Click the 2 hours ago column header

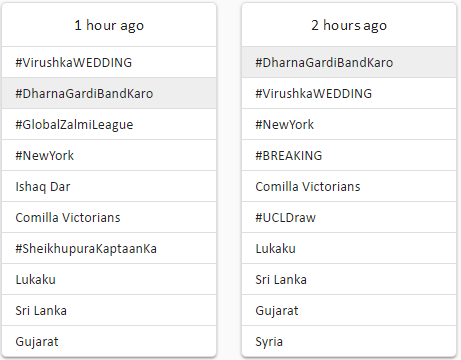[x=349, y=25]
